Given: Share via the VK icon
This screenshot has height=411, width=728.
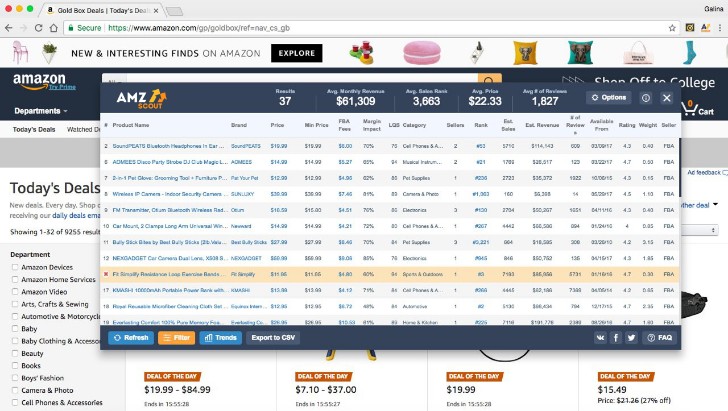Looking at the screenshot, I should (600, 338).
